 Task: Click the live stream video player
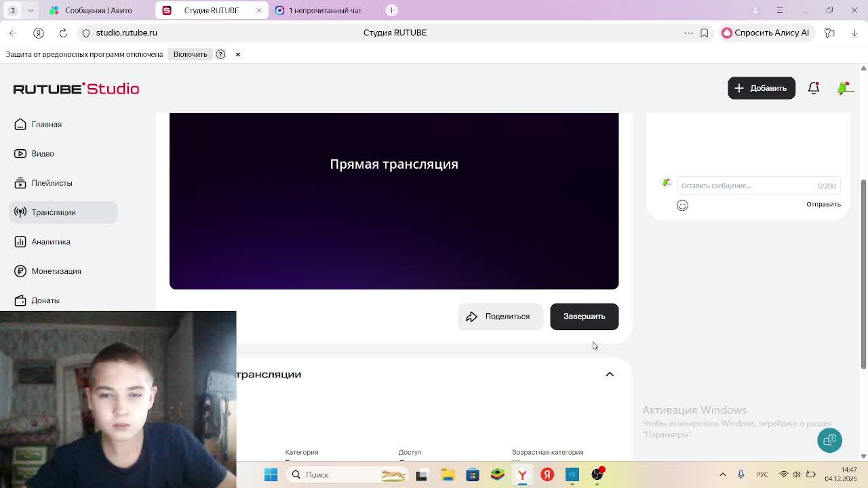(394, 201)
